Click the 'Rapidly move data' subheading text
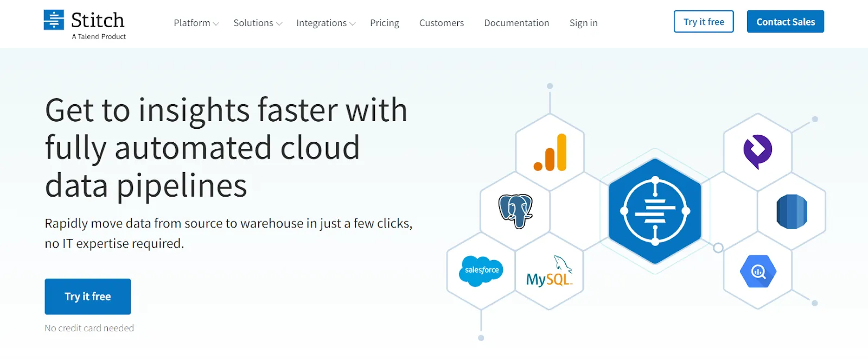The image size is (868, 359). coord(228,233)
